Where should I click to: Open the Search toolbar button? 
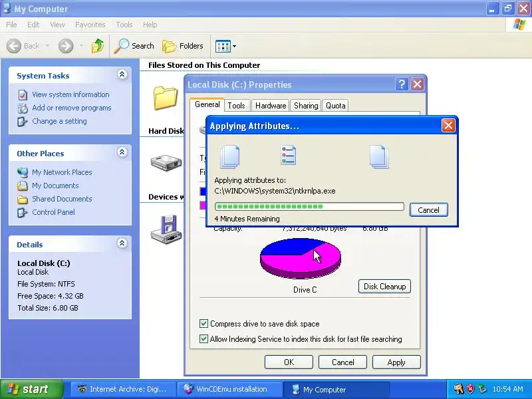click(x=134, y=46)
